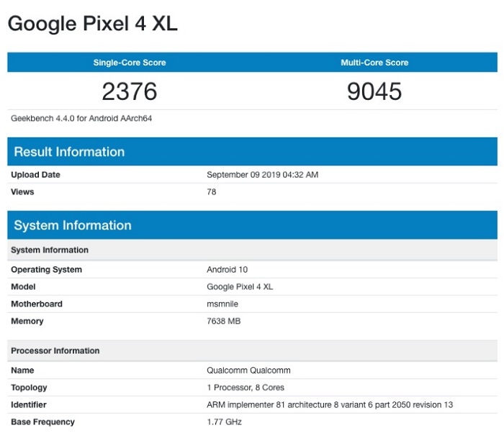Viewport: 504px width, 436px height.
Task: Click the single-core value 2376
Action: 130,91
